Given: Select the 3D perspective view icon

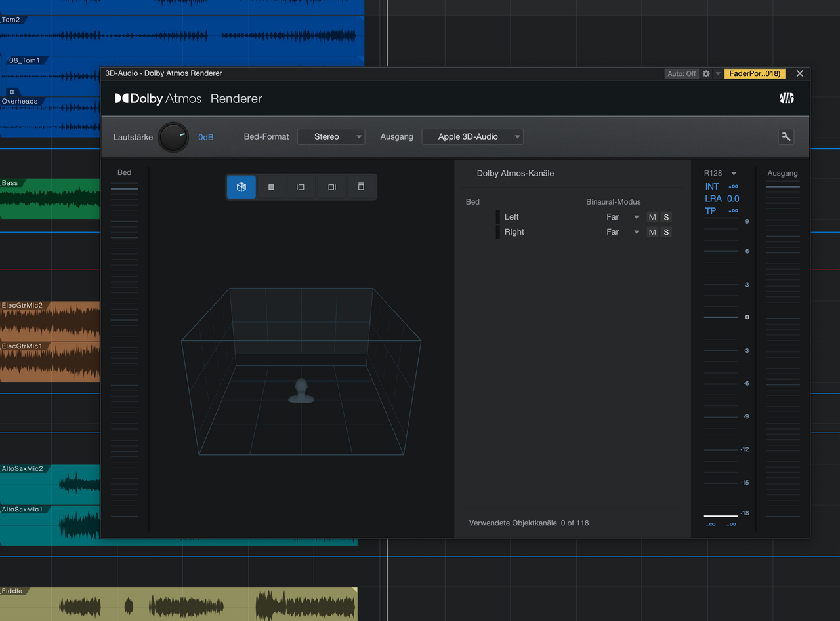Looking at the screenshot, I should (x=241, y=187).
